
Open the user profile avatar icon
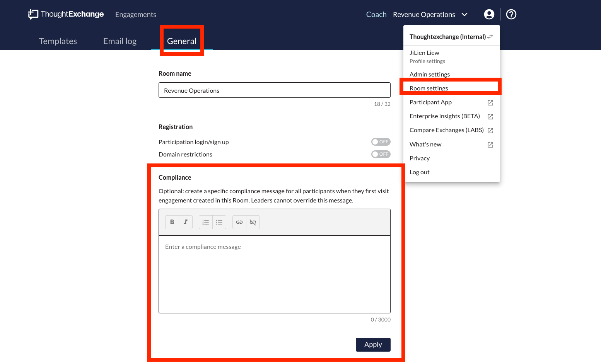click(x=489, y=14)
